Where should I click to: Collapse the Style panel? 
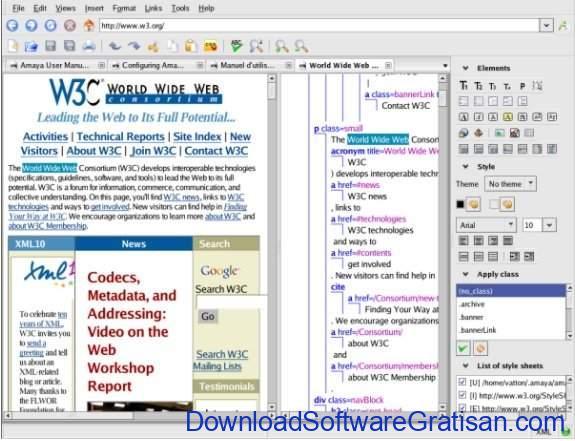pyautogui.click(x=465, y=166)
